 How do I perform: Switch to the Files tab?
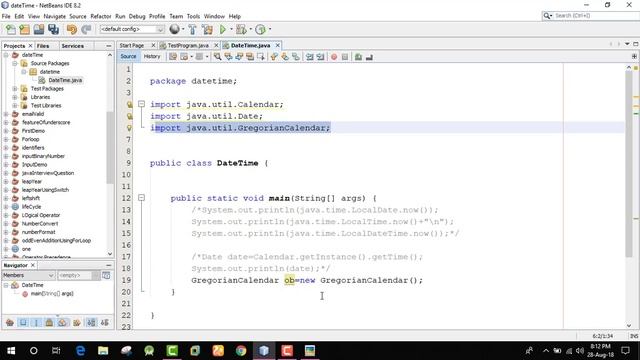pyautogui.click(x=43, y=46)
